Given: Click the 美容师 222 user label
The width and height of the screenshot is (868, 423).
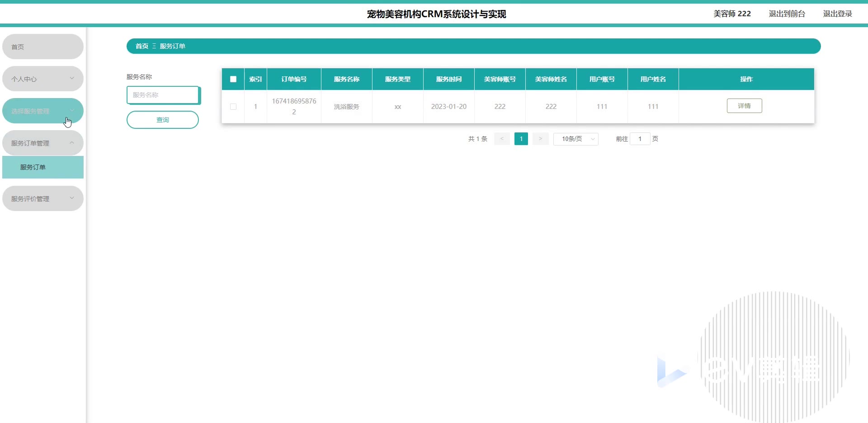Looking at the screenshot, I should coord(732,14).
